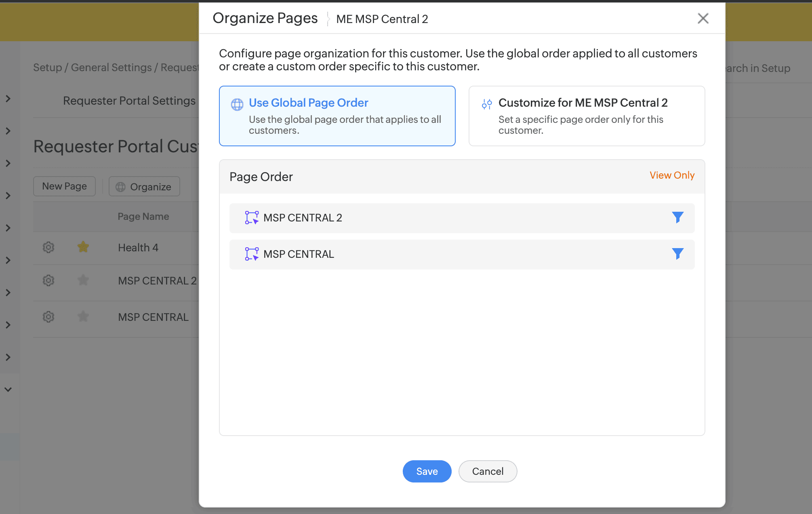Click Organize button in background page
The height and width of the screenshot is (514, 812).
(x=144, y=186)
